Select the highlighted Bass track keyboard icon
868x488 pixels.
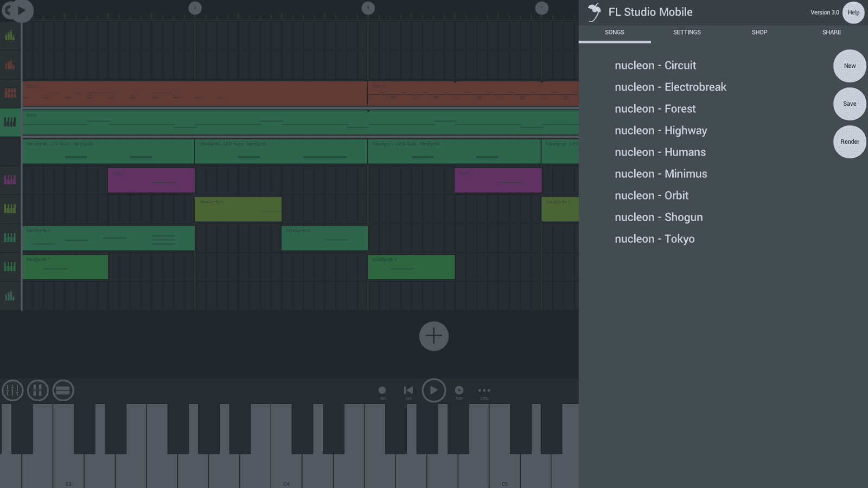click(10, 122)
